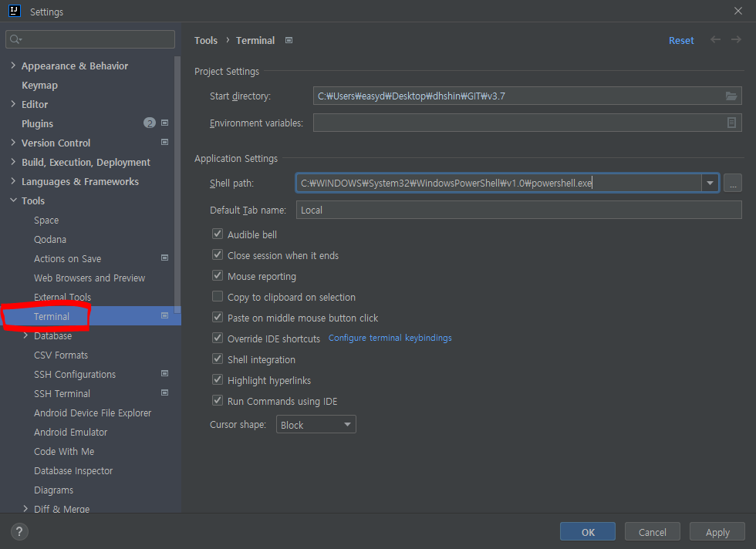The height and width of the screenshot is (549, 756).
Task: Click the Apply button
Action: click(x=717, y=532)
